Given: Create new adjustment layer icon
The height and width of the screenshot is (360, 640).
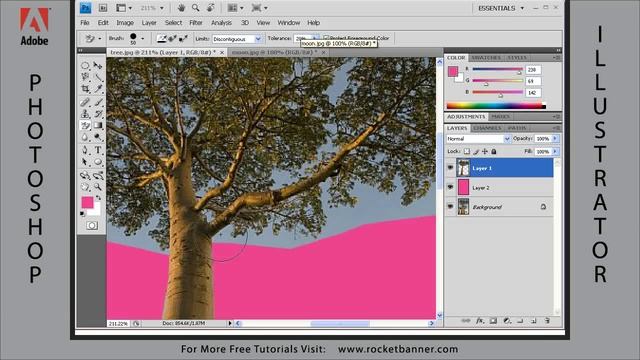Looking at the screenshot, I should [x=507, y=321].
